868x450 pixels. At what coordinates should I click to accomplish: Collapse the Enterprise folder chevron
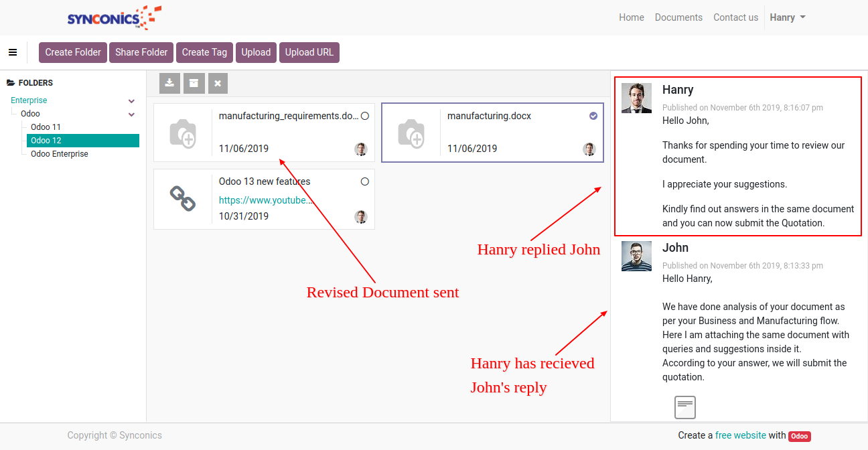(132, 101)
